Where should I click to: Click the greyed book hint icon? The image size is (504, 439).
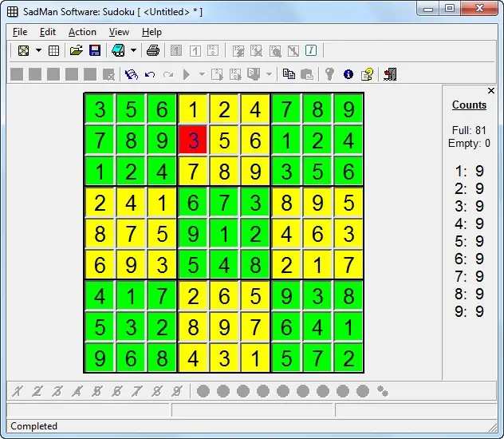point(254,74)
